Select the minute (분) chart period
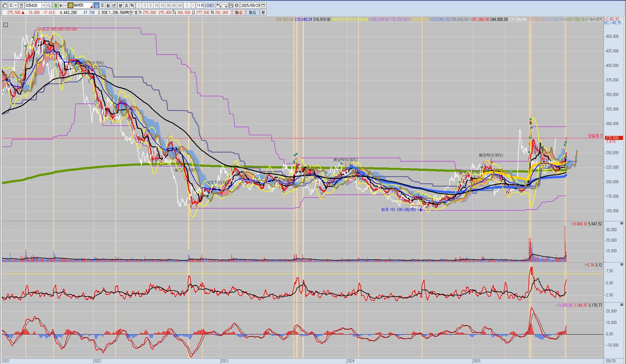This screenshot has height=364, width=626. coord(120,6)
